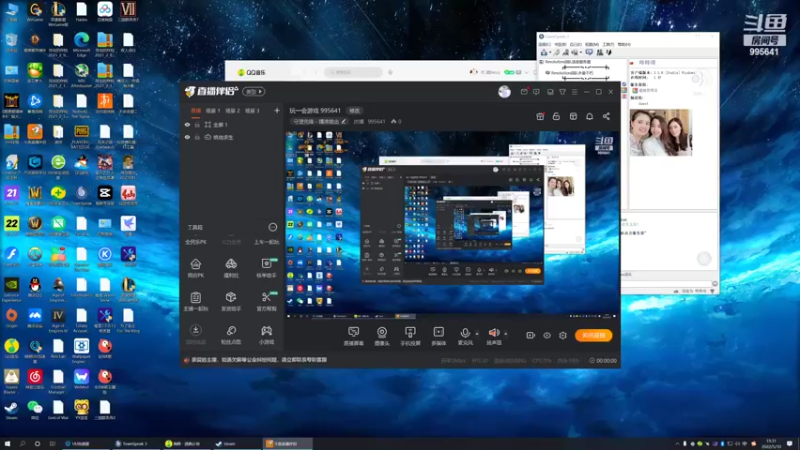Select WeGame desktop shortcut
Screen dimensions: 800x450
click(35, 12)
